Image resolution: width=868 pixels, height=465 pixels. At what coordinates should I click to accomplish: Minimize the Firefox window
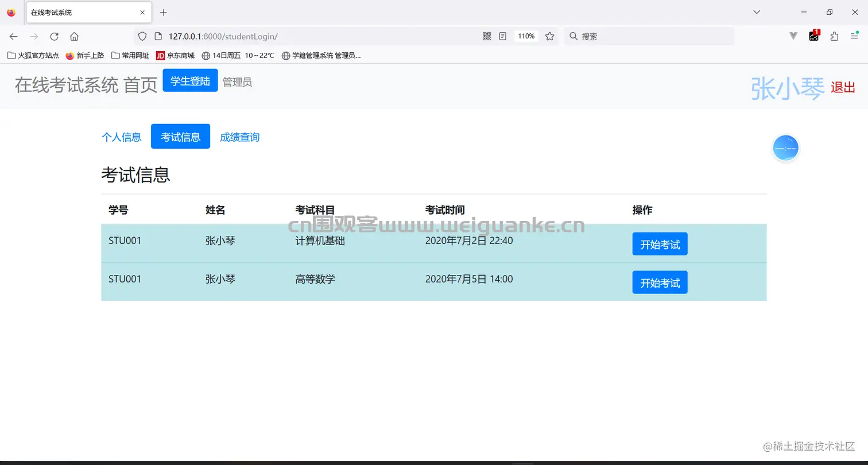click(x=804, y=12)
